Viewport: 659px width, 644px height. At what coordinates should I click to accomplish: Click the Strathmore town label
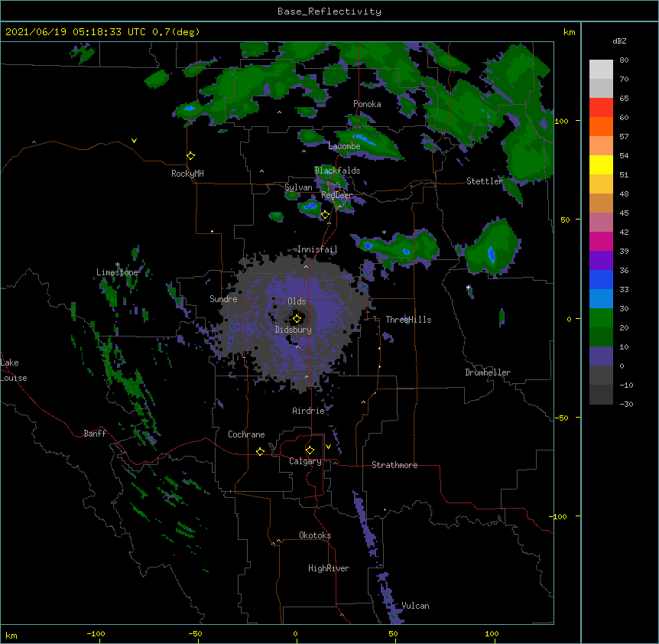pyautogui.click(x=394, y=465)
